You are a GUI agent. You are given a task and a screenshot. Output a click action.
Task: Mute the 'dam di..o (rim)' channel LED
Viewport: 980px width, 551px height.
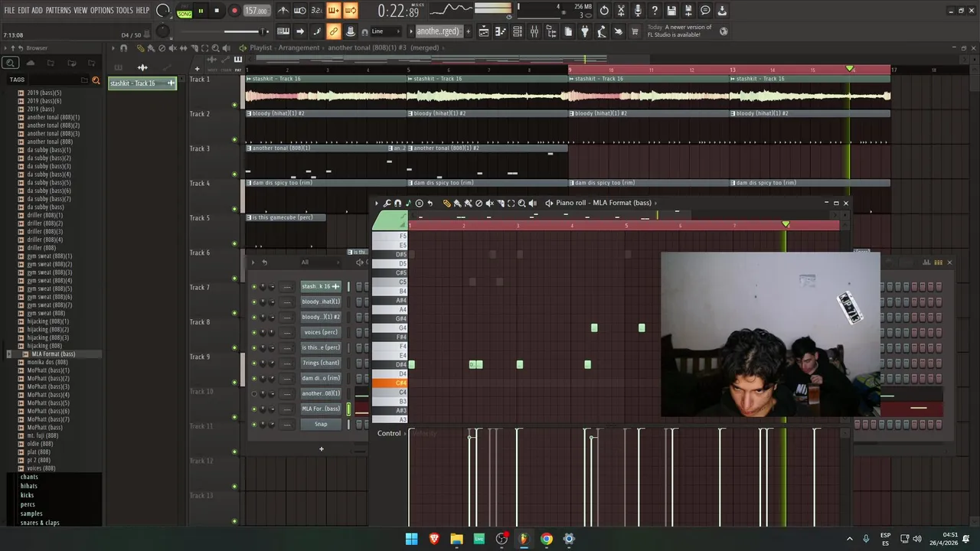[x=254, y=378]
